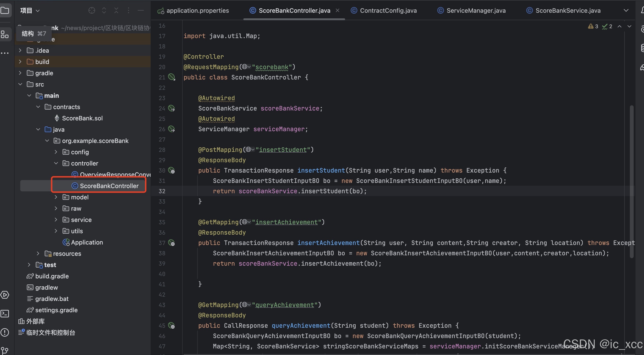This screenshot has width=644, height=355.
Task: Select Application class in project tree
Action: click(87, 242)
